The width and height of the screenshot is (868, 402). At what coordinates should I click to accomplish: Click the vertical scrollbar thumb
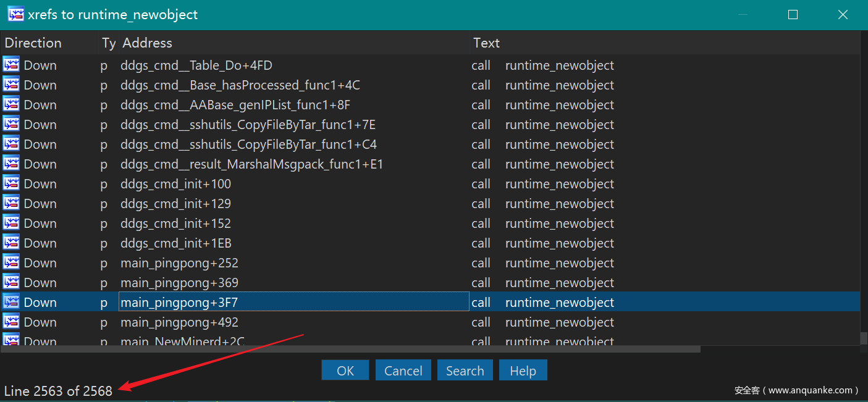point(863,338)
